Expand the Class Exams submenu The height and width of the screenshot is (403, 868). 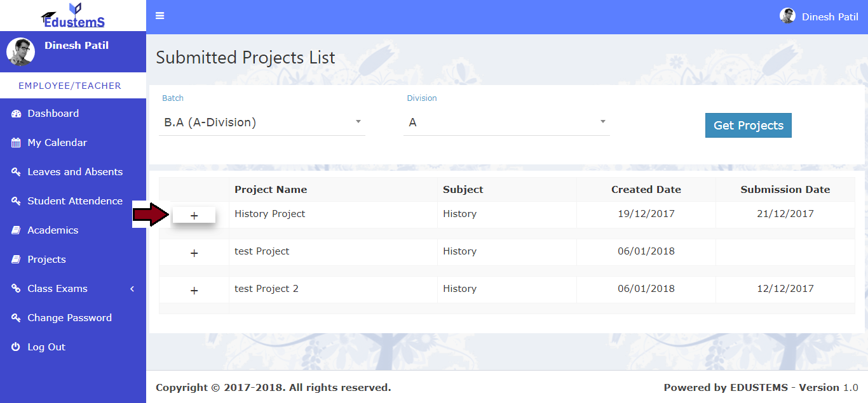point(73,289)
